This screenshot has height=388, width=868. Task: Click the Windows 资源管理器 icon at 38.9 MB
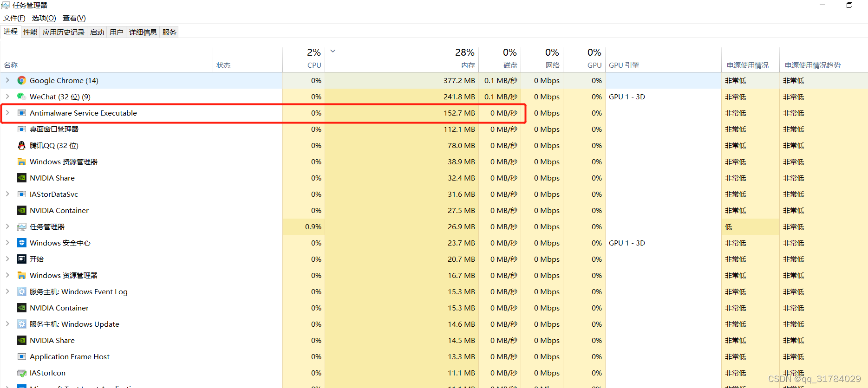(x=22, y=162)
